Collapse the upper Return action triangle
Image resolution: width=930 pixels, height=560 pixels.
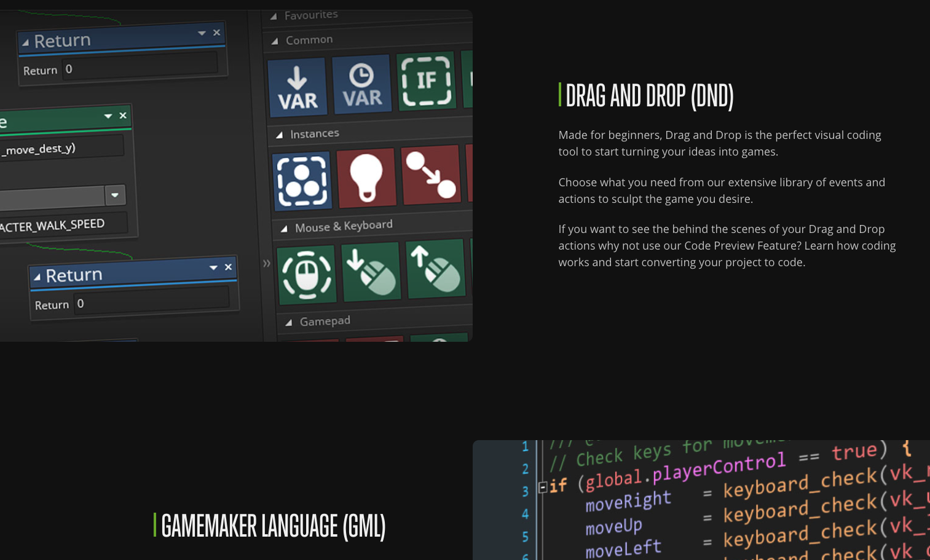(25, 42)
